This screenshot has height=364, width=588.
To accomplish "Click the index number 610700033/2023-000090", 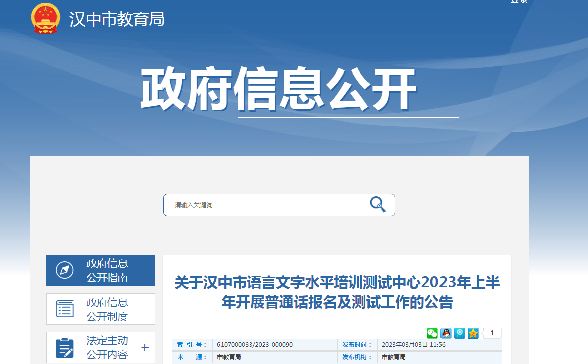I will tap(255, 345).
